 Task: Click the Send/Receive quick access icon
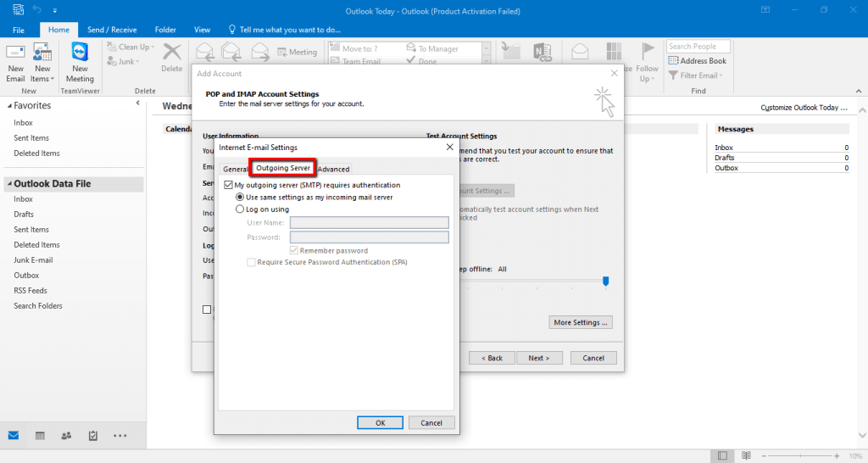coord(19,9)
